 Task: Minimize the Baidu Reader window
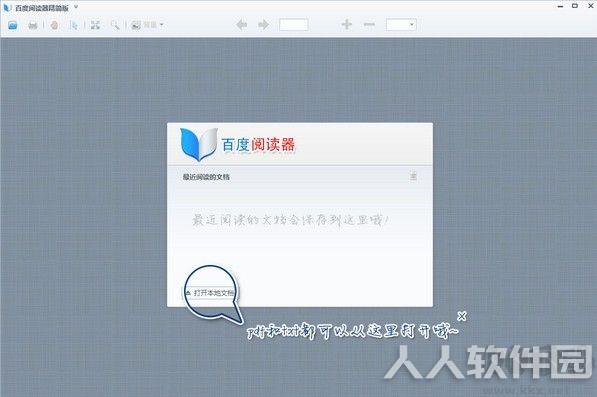pos(560,6)
